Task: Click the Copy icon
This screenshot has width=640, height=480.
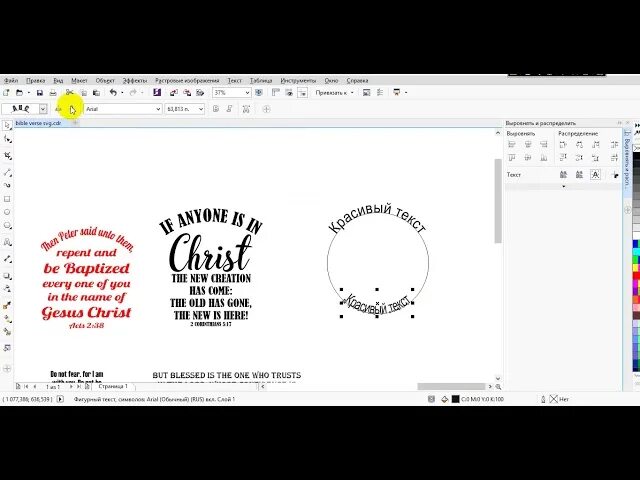Action: [83, 93]
